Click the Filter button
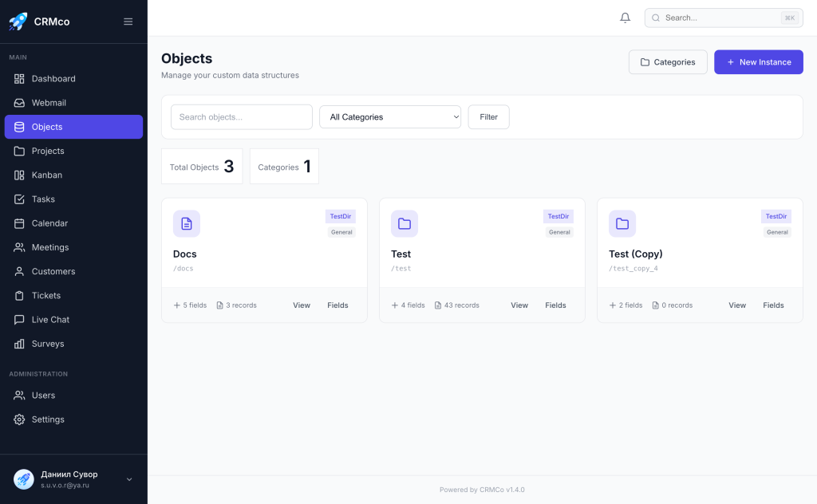The height and width of the screenshot is (504, 817). (x=488, y=117)
